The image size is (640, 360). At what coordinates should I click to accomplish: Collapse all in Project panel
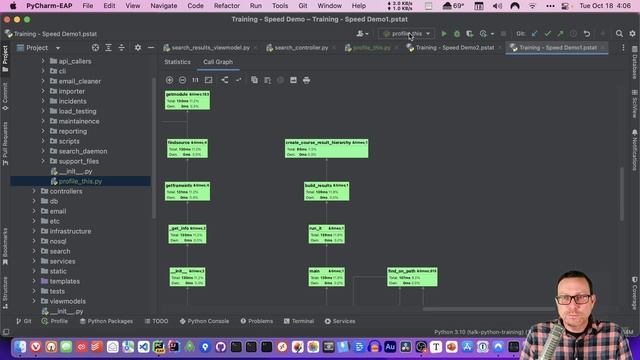(122, 48)
